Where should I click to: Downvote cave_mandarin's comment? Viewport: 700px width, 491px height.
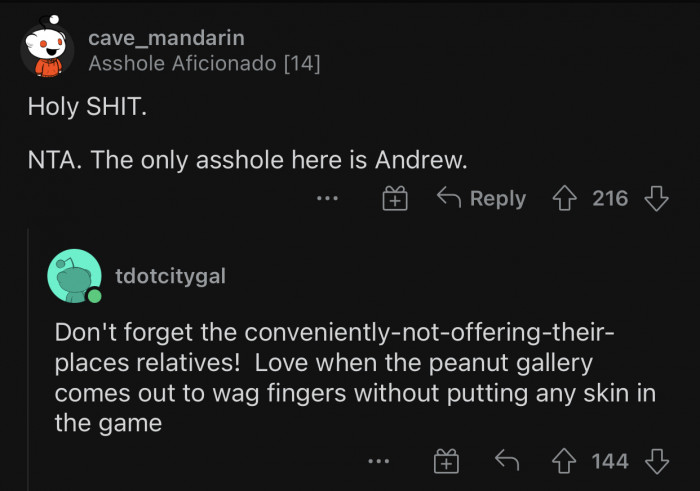click(656, 198)
